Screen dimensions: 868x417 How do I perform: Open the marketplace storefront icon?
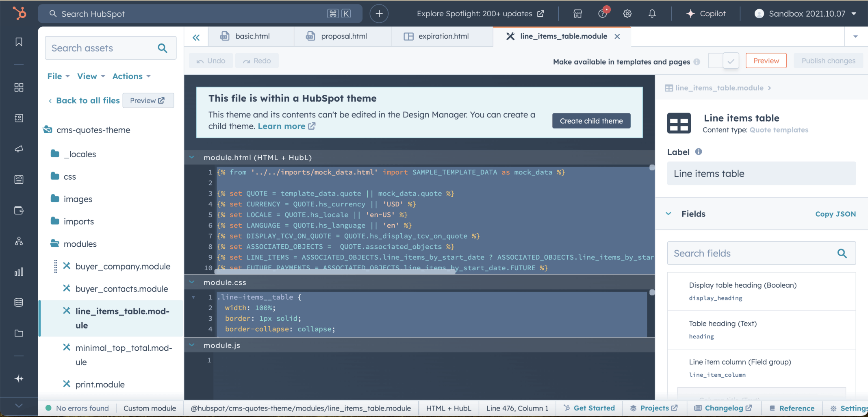[x=577, y=14]
